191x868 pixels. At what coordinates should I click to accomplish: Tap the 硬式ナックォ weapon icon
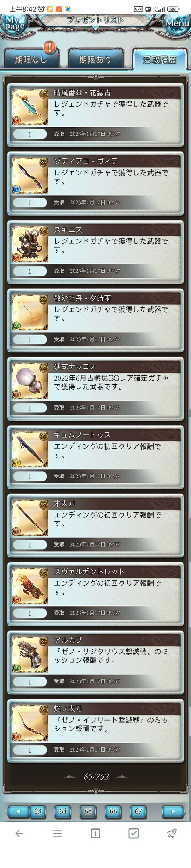pos(30,381)
